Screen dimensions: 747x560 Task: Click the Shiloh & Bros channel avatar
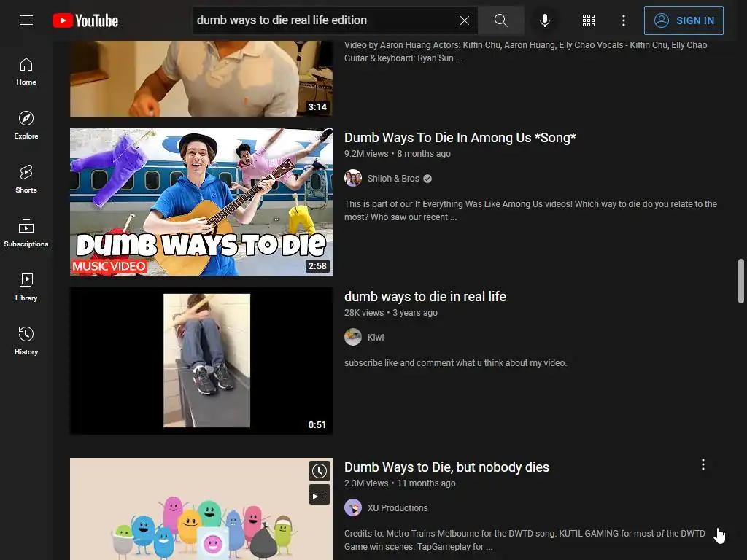tap(353, 178)
